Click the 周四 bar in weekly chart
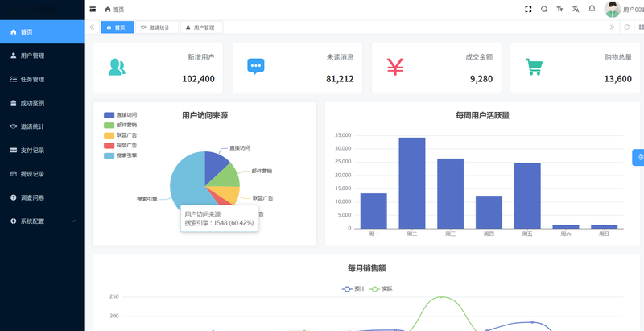Image resolution: width=644 pixels, height=331 pixels. (x=489, y=212)
